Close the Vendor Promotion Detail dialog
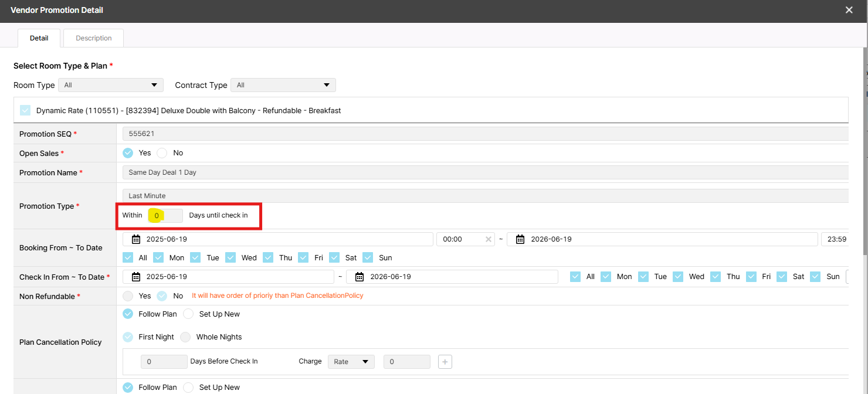Viewport: 868px width, 394px height. pyautogui.click(x=849, y=10)
